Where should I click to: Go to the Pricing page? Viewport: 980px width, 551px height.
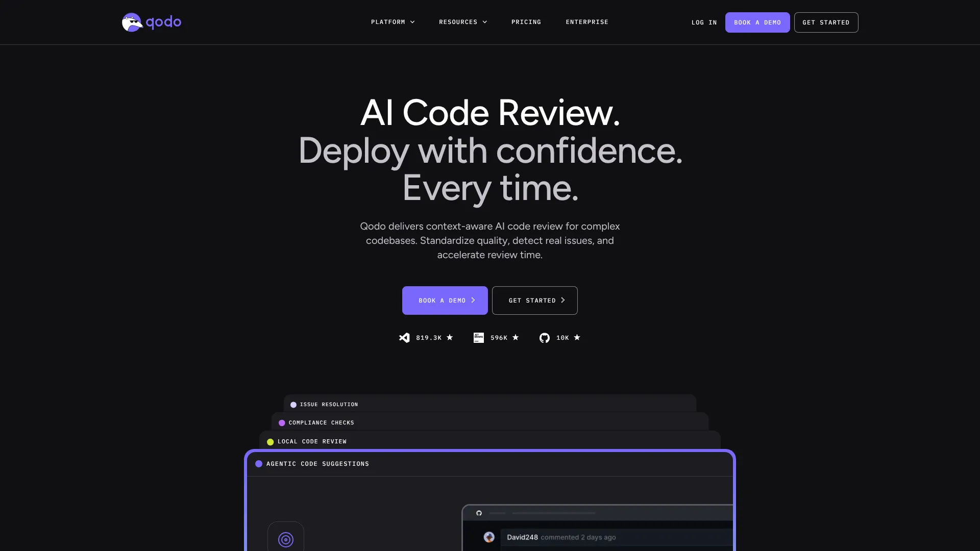[x=526, y=22]
